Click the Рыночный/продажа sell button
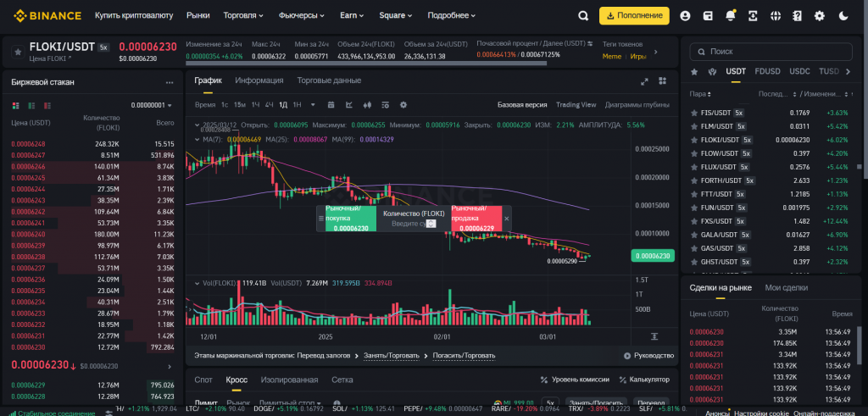The height and width of the screenshot is (416, 868). 476,219
